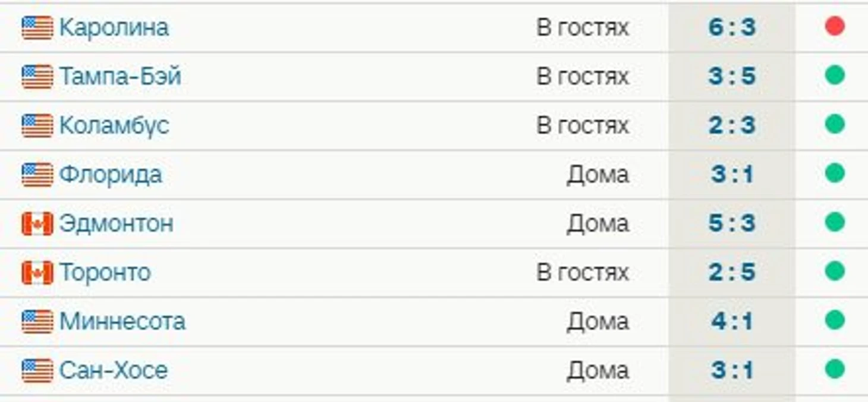Open the 3:5 match score for Тампа-Бэй

tap(732, 77)
